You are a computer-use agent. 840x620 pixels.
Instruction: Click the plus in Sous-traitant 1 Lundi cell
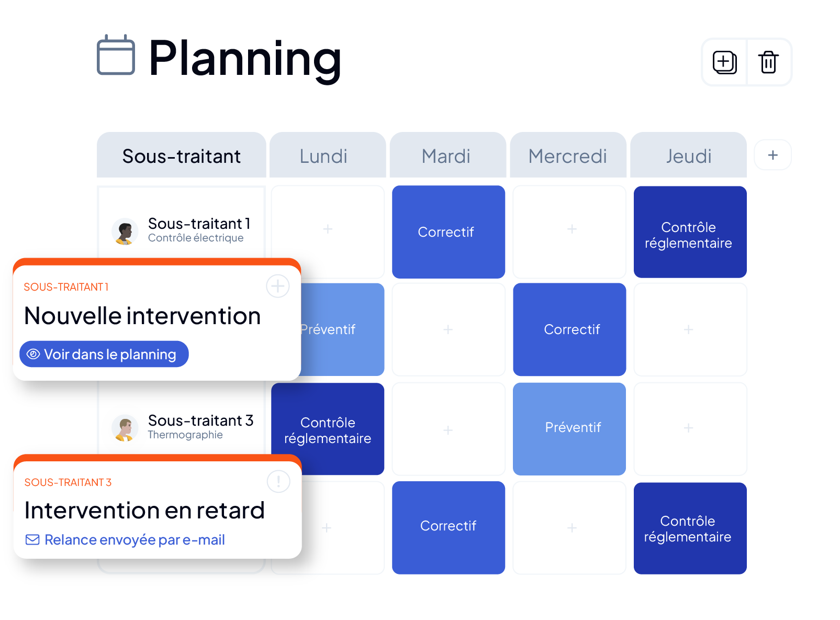328,229
